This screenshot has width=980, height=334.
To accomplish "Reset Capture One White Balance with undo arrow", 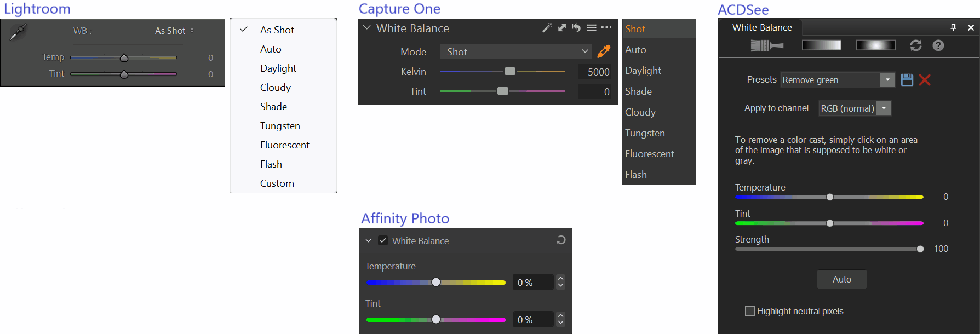I will (576, 28).
